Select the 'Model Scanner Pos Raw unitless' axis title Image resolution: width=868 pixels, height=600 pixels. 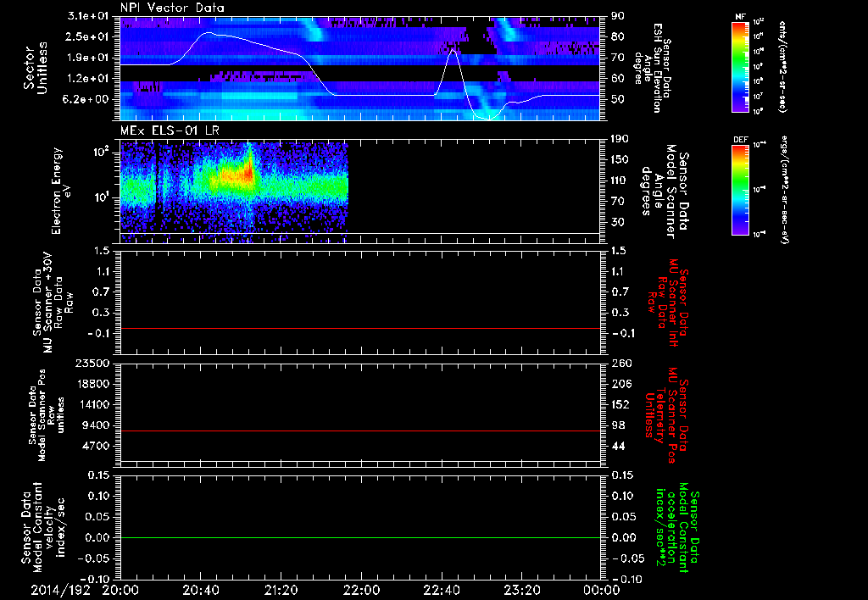point(47,415)
